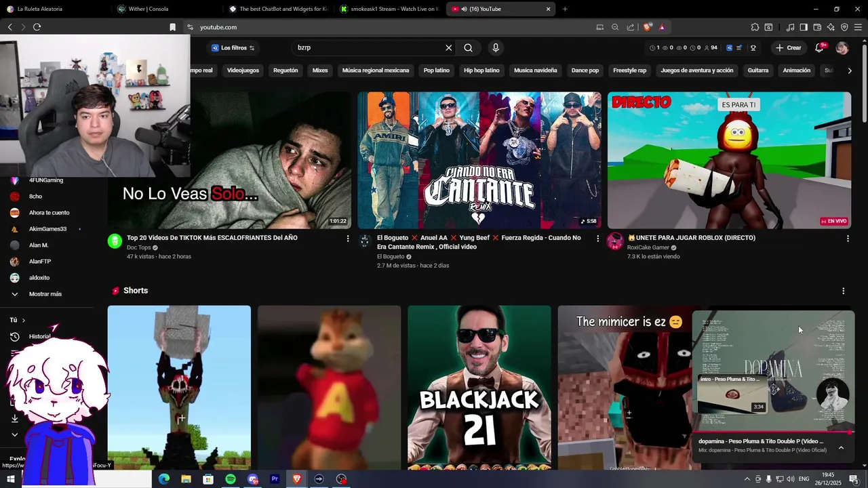Select the Mixes category chip
The height and width of the screenshot is (488, 868).
pyautogui.click(x=320, y=70)
